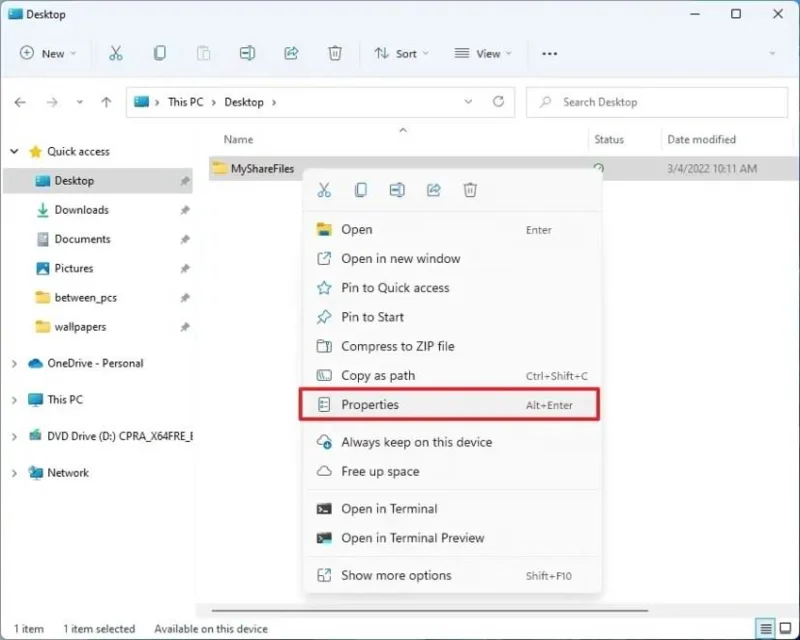Select Desktop in Quick access
Viewport: 800px width, 640px height.
tap(98, 181)
